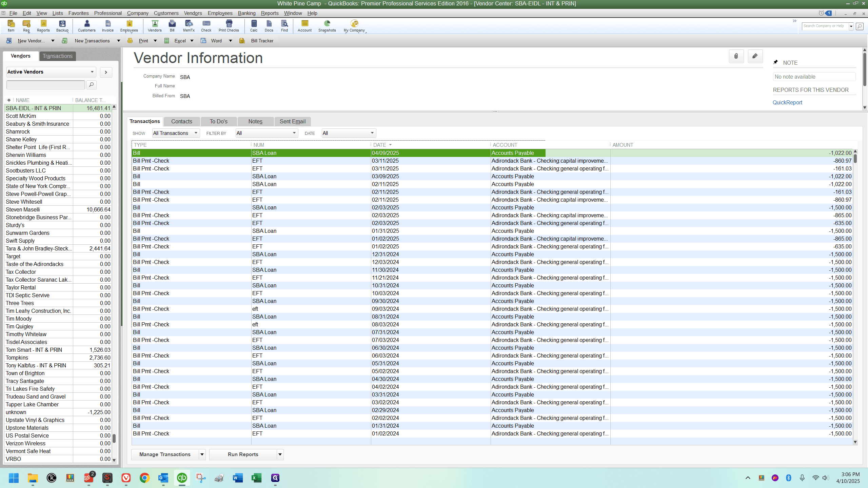Switch to the Sent Email tab
Image resolution: width=868 pixels, height=488 pixels.
pos(292,121)
